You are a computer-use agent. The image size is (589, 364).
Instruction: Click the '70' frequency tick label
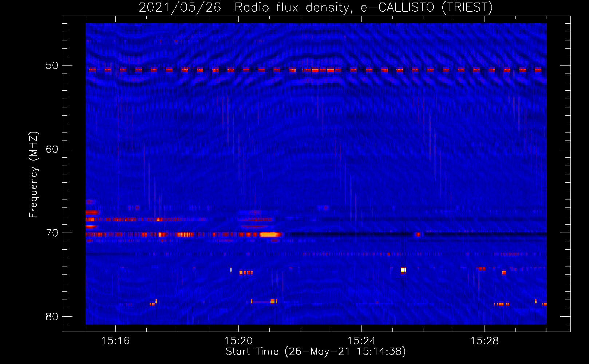[x=52, y=233]
